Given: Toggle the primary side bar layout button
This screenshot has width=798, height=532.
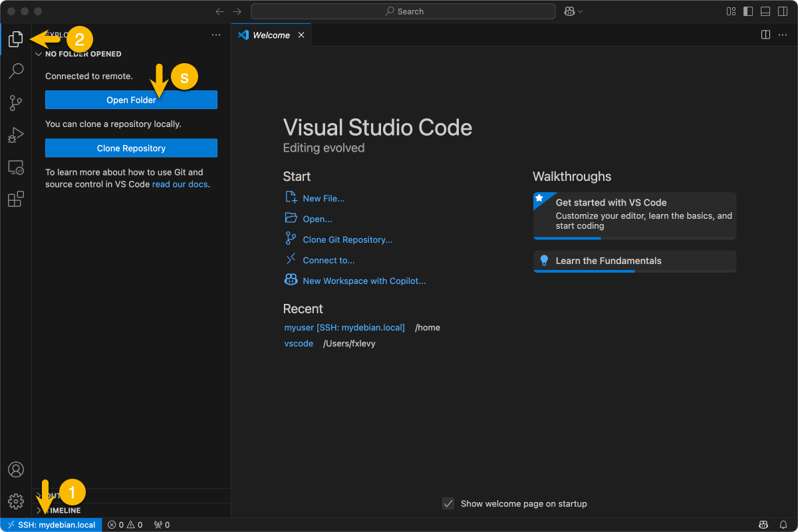Looking at the screenshot, I should pos(748,11).
